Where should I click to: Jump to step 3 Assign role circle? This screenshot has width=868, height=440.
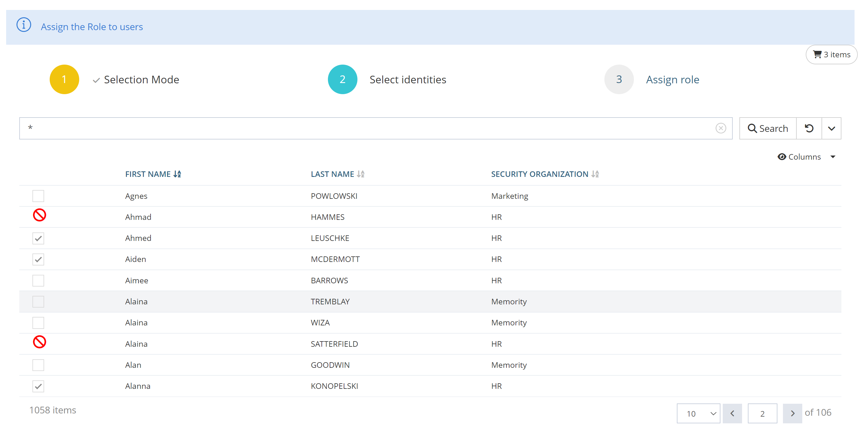619,79
